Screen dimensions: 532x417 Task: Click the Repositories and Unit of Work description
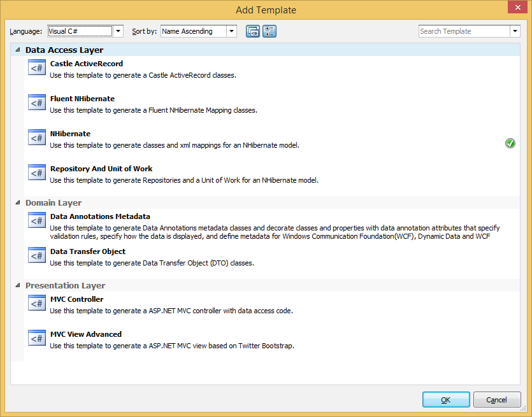[x=184, y=180]
